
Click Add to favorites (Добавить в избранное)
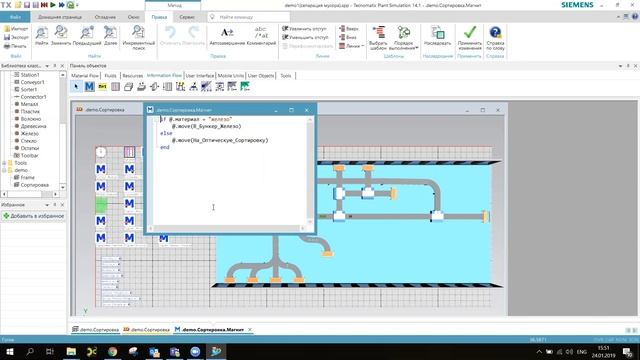pyautogui.click(x=33, y=216)
